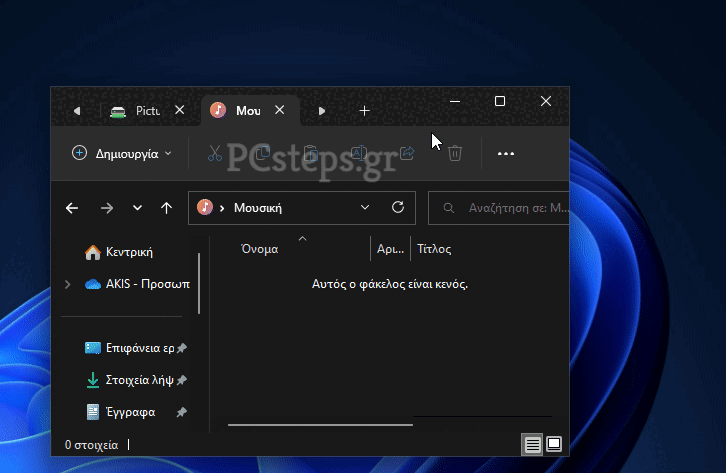Click the Delete trash bin icon
Image resolution: width=726 pixels, height=473 pixels.
(x=455, y=153)
